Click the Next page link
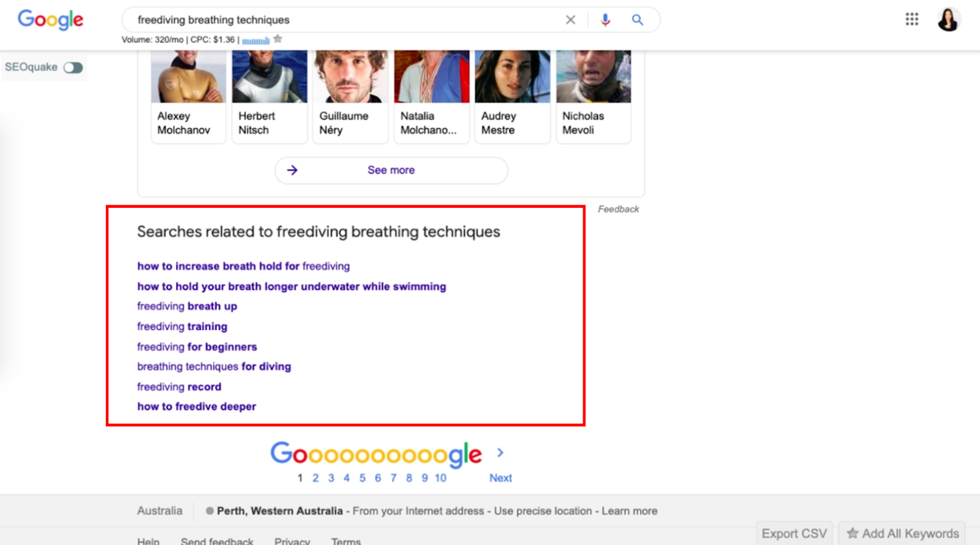 pos(500,478)
